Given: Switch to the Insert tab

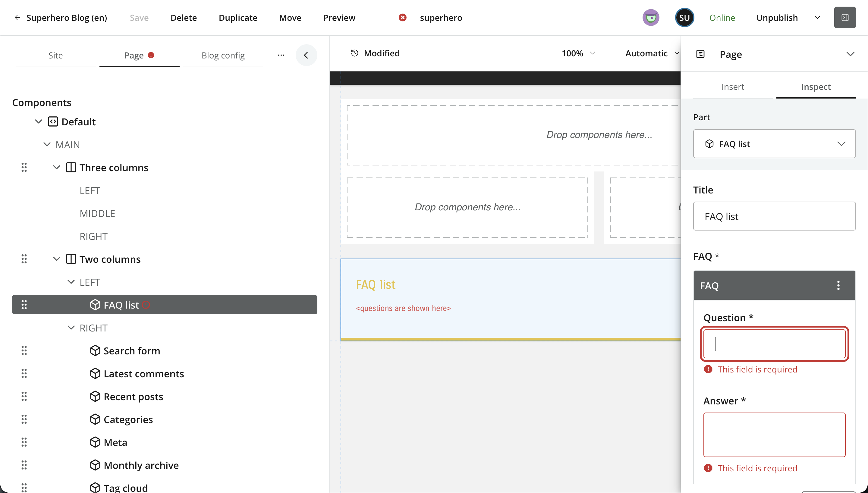Looking at the screenshot, I should [733, 87].
